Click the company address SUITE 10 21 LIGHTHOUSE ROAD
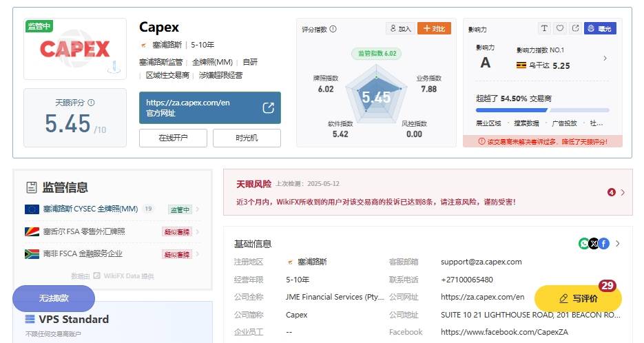 point(530,315)
